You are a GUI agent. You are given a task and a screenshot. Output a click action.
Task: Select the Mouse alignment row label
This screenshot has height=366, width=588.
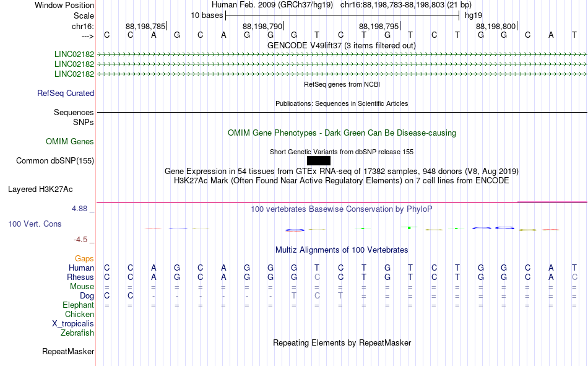tap(82, 286)
